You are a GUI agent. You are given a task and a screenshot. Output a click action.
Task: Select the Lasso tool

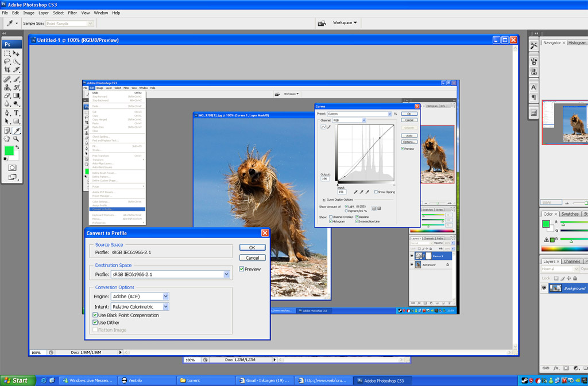pyautogui.click(x=7, y=61)
